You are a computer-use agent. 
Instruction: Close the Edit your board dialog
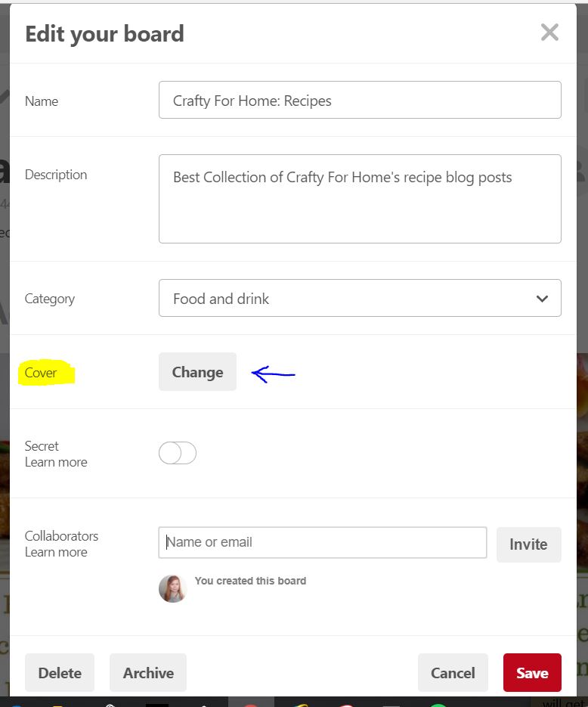pyautogui.click(x=549, y=33)
